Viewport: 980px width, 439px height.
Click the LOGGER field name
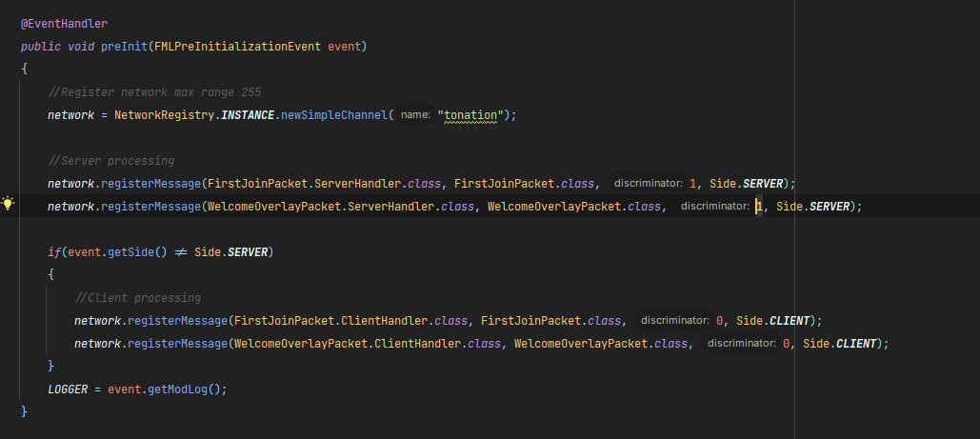tap(68, 389)
